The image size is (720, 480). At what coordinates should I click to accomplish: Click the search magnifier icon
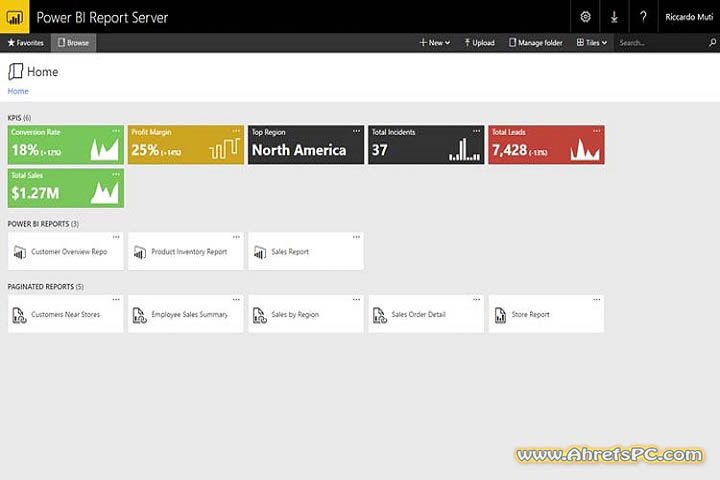(x=712, y=43)
